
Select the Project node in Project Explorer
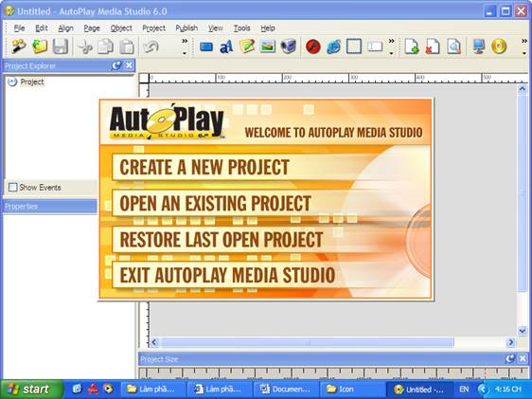tap(32, 82)
